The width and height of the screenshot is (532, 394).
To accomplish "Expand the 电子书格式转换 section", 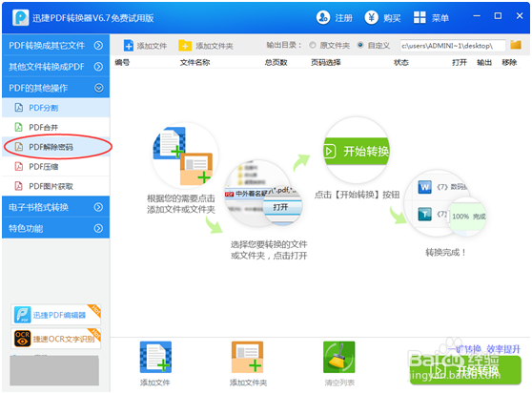I will tap(55, 207).
